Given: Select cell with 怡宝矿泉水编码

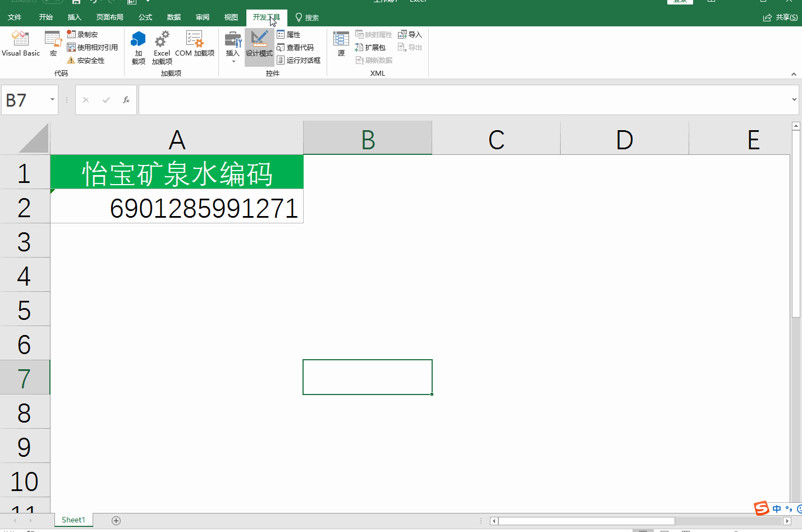Looking at the screenshot, I should 177,172.
